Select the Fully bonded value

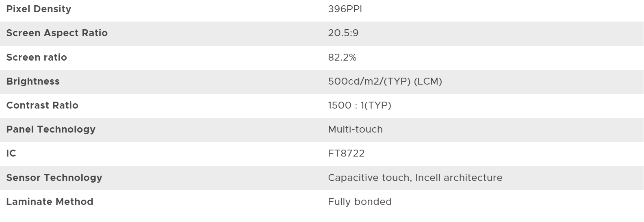(x=360, y=202)
